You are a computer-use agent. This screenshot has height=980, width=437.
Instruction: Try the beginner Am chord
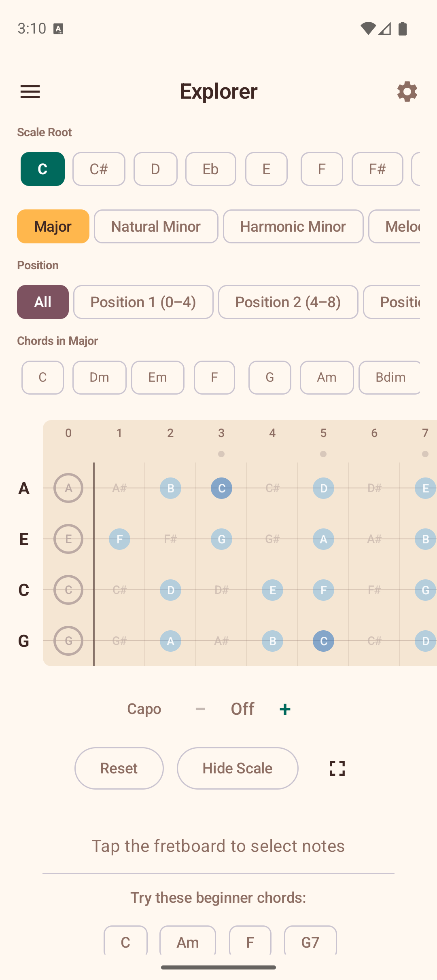[x=187, y=942]
